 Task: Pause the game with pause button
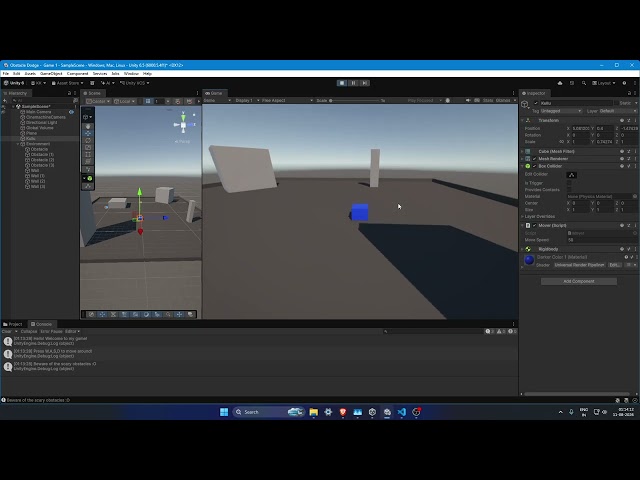(x=353, y=83)
